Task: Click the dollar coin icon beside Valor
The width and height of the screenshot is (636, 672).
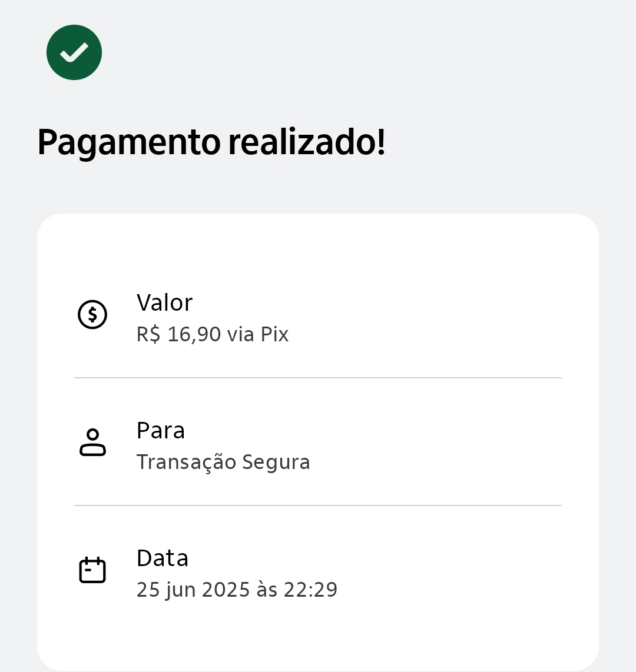Action: [92, 314]
